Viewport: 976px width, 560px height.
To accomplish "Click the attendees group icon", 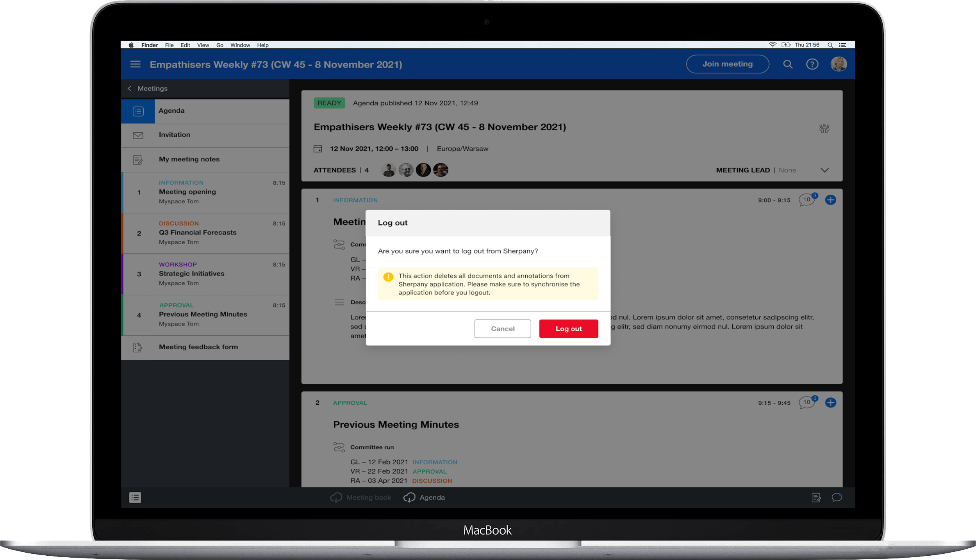I will pyautogui.click(x=824, y=128).
